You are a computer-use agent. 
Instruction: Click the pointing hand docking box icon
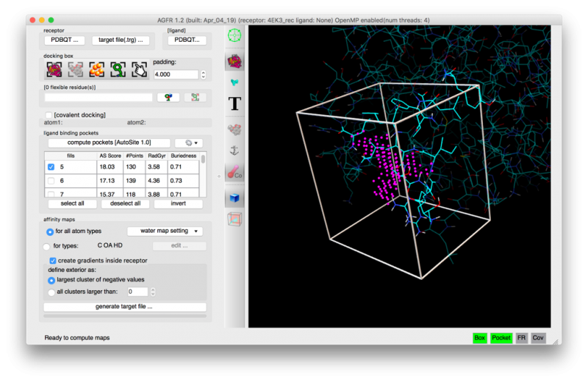[139, 70]
